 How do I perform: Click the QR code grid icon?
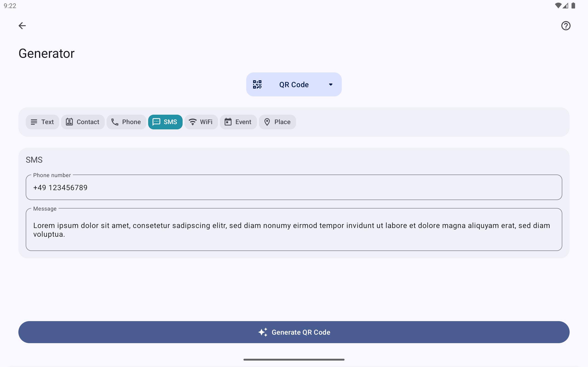point(257,84)
